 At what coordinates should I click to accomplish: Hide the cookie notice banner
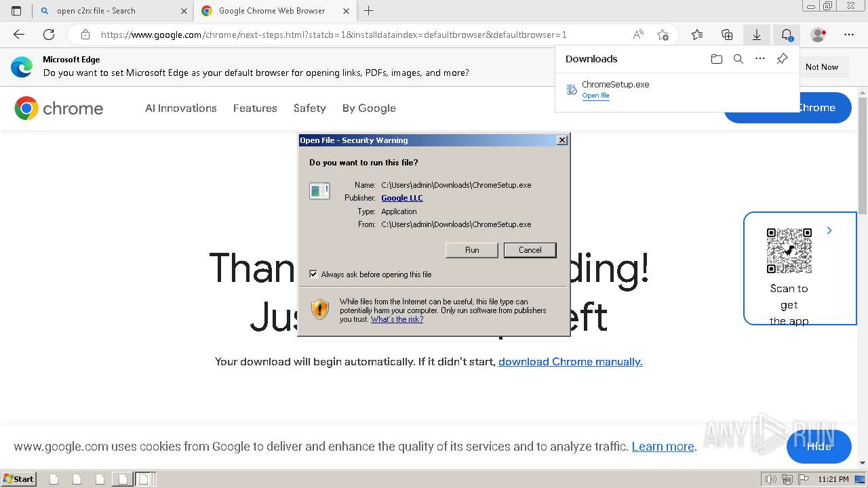(819, 446)
